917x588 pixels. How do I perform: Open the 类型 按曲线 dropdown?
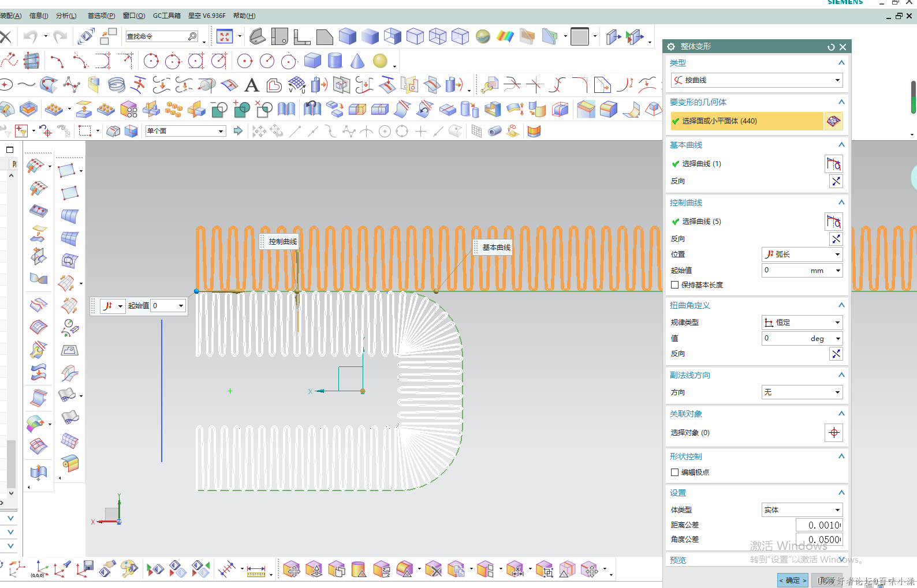756,80
